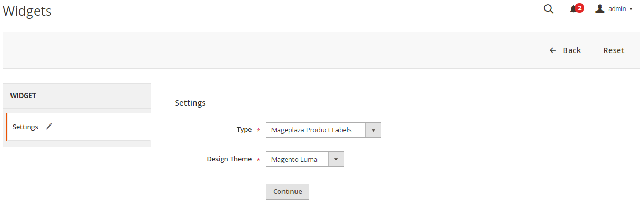
Task: Click the red notification count badge
Action: coord(579,7)
